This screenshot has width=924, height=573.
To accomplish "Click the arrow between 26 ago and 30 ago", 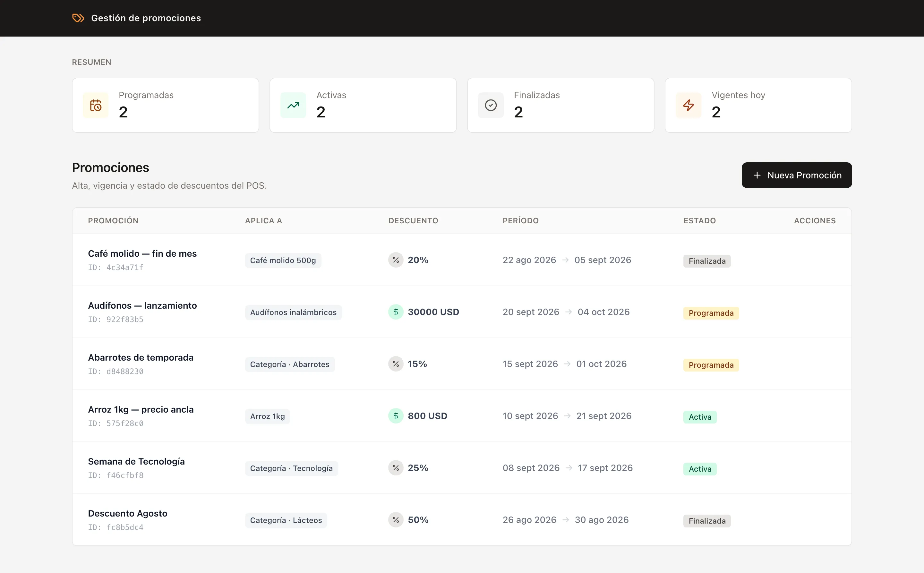I will [x=566, y=519].
